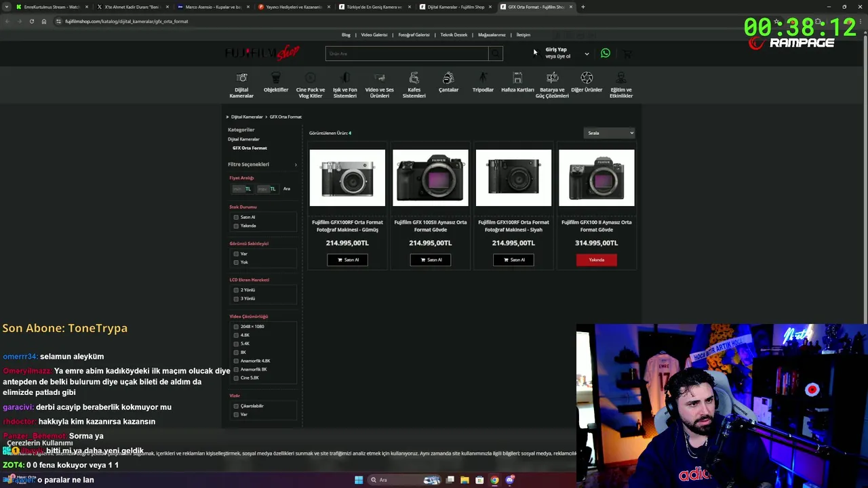Open the Sırala sort dropdown
Screen dimensions: 868x488
click(609, 133)
